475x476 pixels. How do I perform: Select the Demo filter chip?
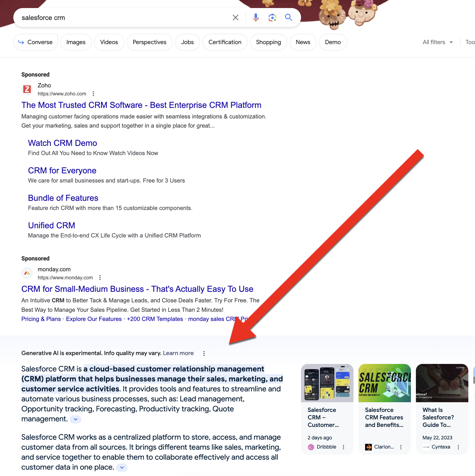pyautogui.click(x=333, y=42)
